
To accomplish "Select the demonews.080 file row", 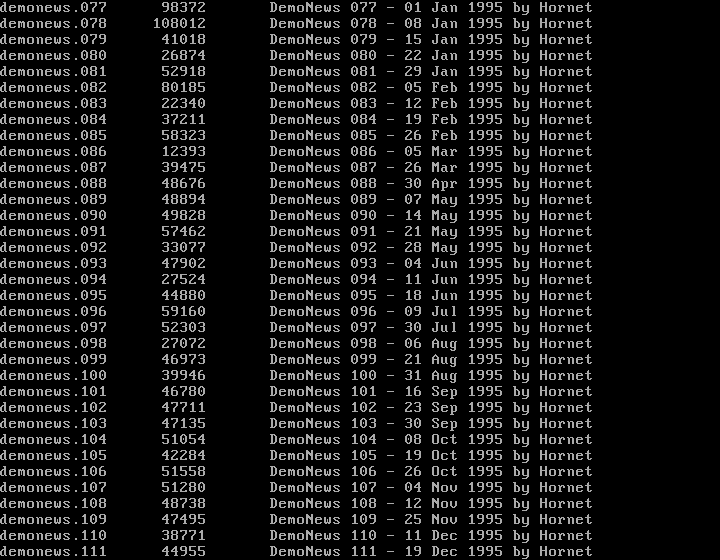I will (296, 56).
